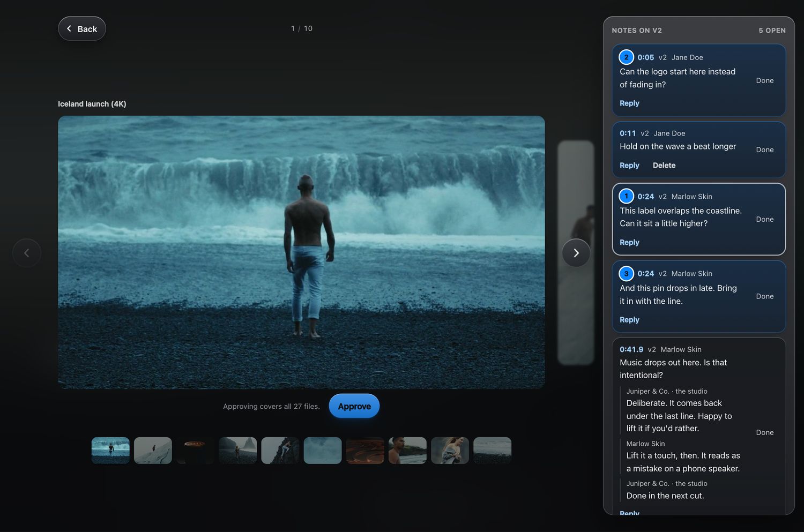Click the main beach video preview
The width and height of the screenshot is (804, 532).
[301, 252]
